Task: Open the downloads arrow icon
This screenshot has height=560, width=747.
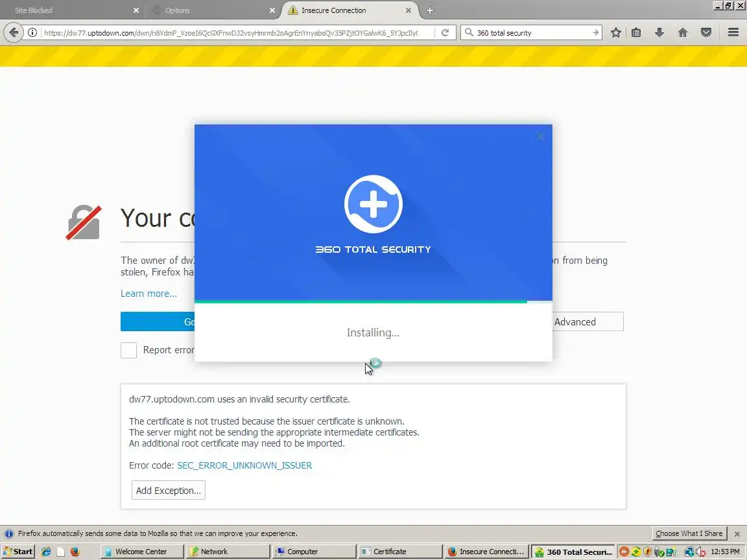Action: click(659, 32)
